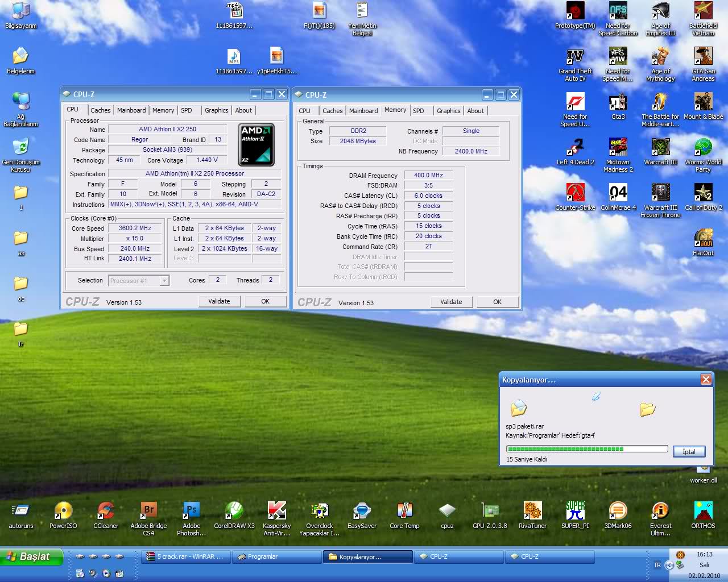This screenshot has height=582, width=728.
Task: Click the Core Speed value field
Action: pyautogui.click(x=135, y=228)
